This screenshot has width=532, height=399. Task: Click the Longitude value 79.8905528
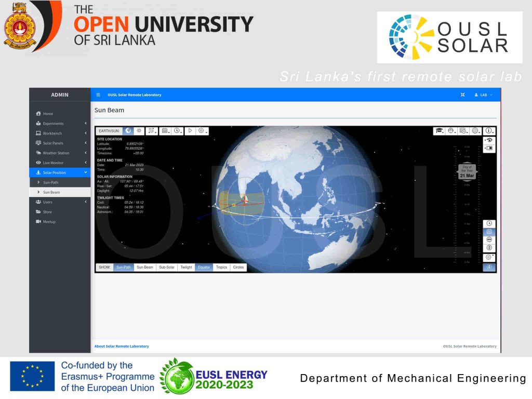click(x=134, y=149)
